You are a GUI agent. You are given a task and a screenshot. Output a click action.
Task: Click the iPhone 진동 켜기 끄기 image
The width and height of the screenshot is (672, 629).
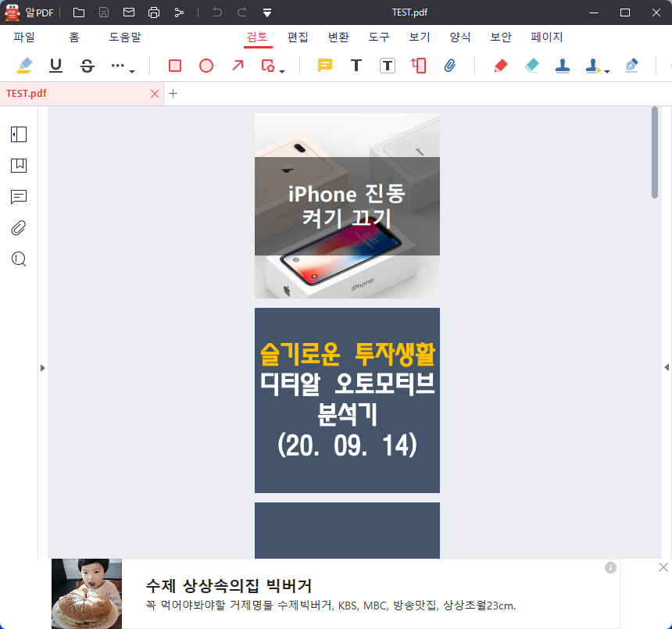coord(347,205)
